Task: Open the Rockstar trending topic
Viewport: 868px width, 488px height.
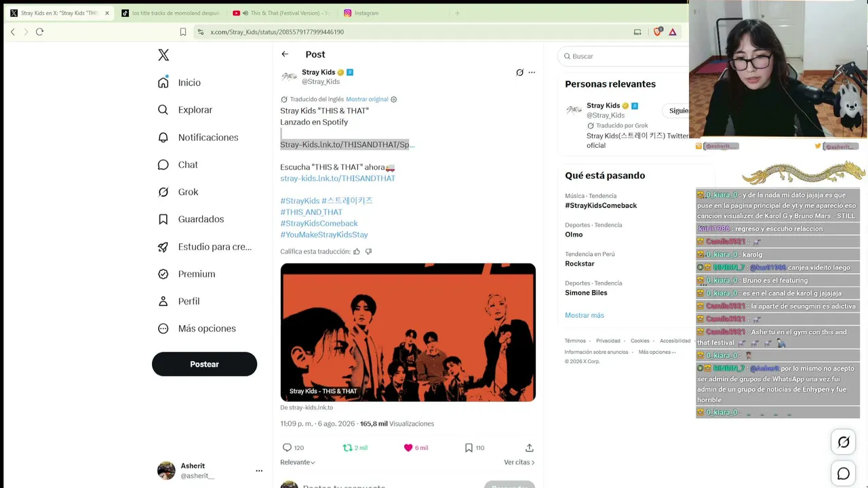Action: (x=580, y=264)
